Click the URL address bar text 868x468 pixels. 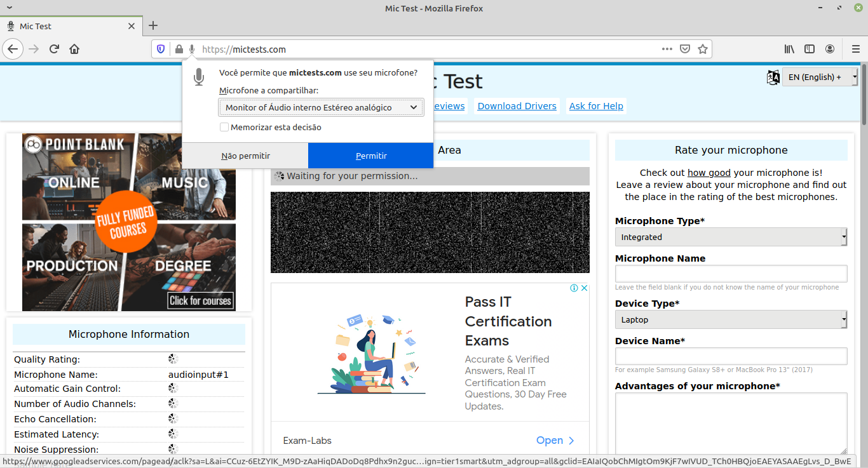(244, 49)
